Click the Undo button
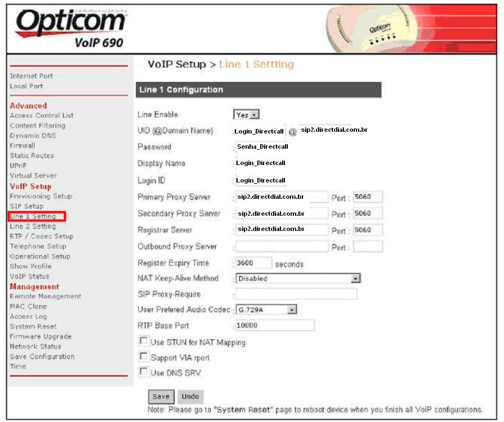 [x=190, y=397]
